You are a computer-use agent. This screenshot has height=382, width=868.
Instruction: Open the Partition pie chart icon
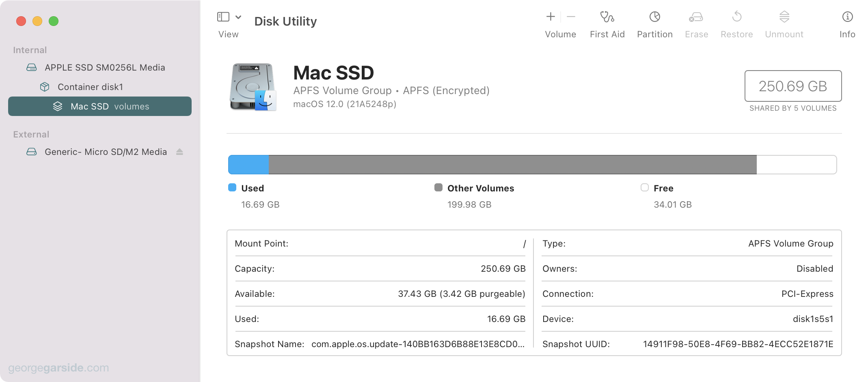654,17
